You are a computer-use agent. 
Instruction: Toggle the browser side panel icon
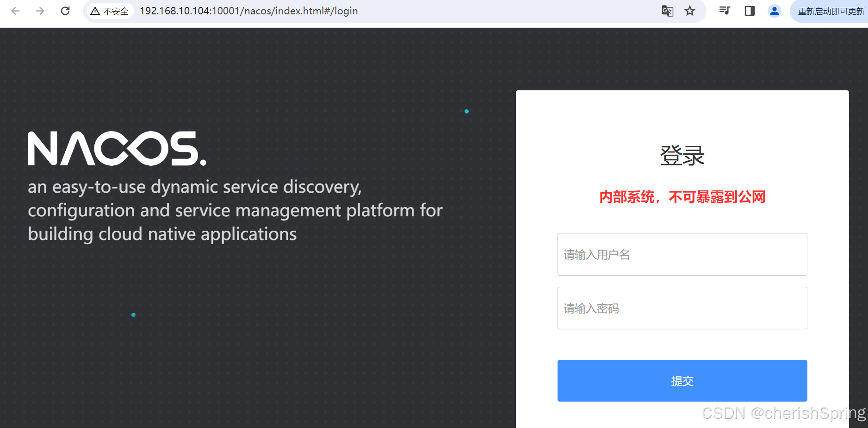tap(750, 11)
